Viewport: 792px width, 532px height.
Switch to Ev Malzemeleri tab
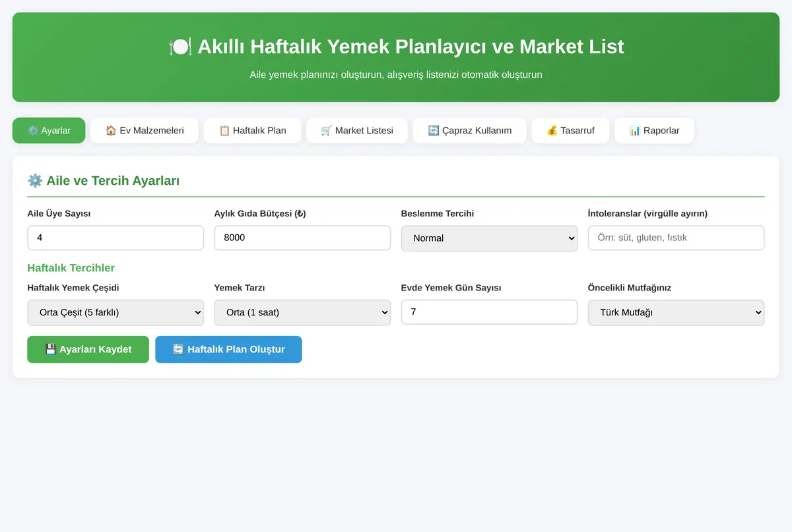145,131
